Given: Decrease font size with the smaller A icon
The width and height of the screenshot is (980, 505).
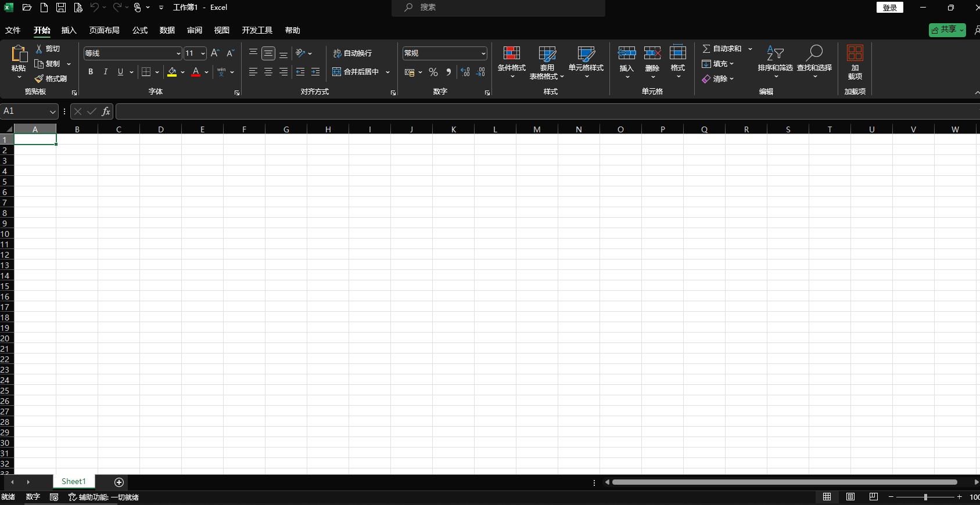Looking at the screenshot, I should 230,53.
